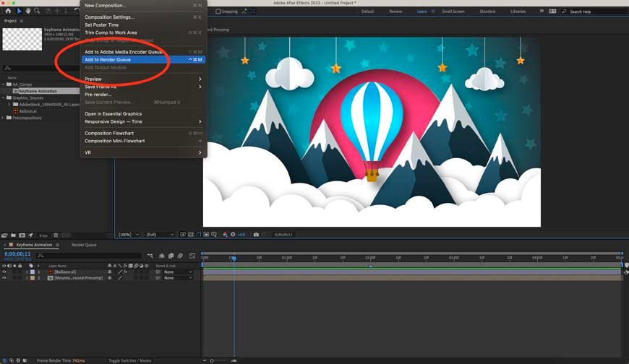
Task: Click the workspace overflow double-arrow icon
Action: [542, 12]
